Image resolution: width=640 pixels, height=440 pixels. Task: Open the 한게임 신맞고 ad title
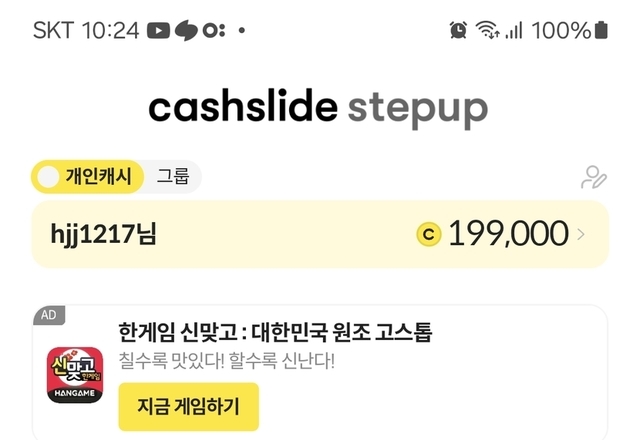(x=275, y=332)
